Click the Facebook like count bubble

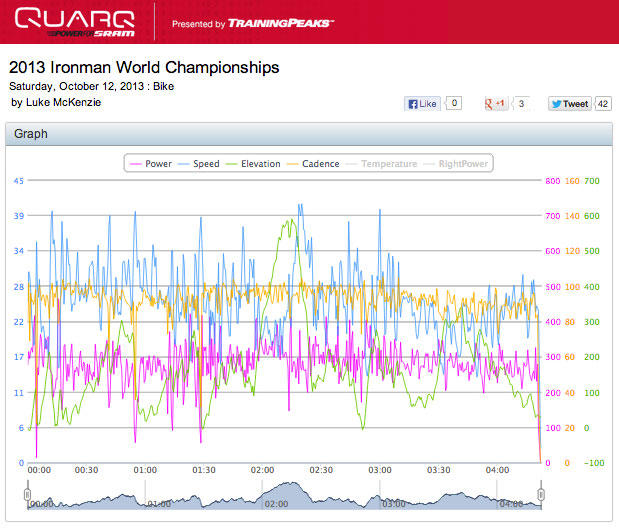click(454, 103)
